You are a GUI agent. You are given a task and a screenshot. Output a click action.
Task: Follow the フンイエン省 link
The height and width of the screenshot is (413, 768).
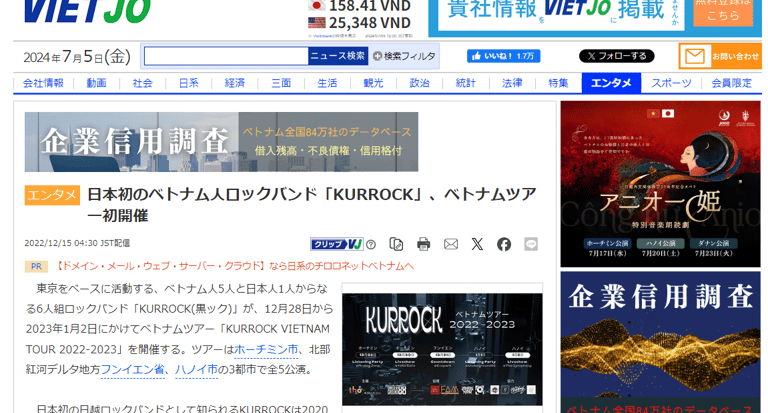click(x=133, y=369)
